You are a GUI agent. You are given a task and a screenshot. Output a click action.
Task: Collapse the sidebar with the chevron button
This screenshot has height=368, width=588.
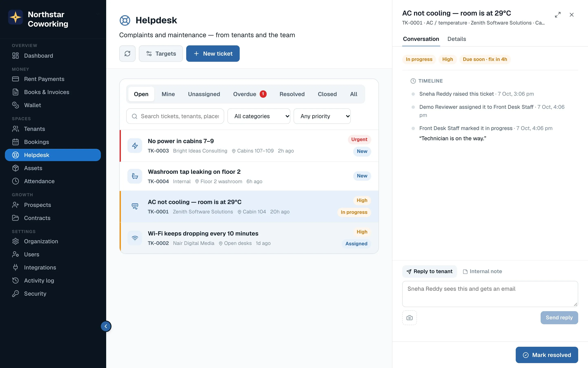click(106, 326)
